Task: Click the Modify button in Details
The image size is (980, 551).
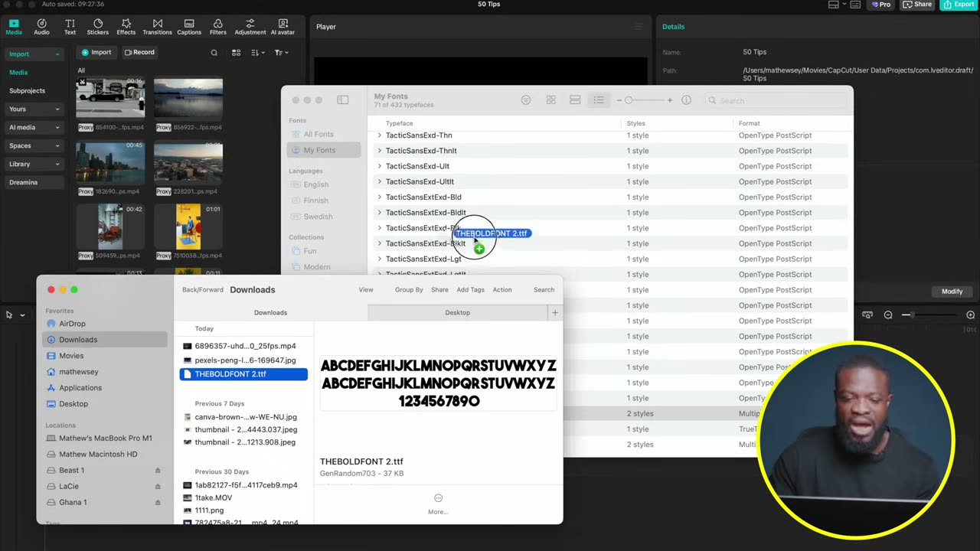Action: point(952,292)
